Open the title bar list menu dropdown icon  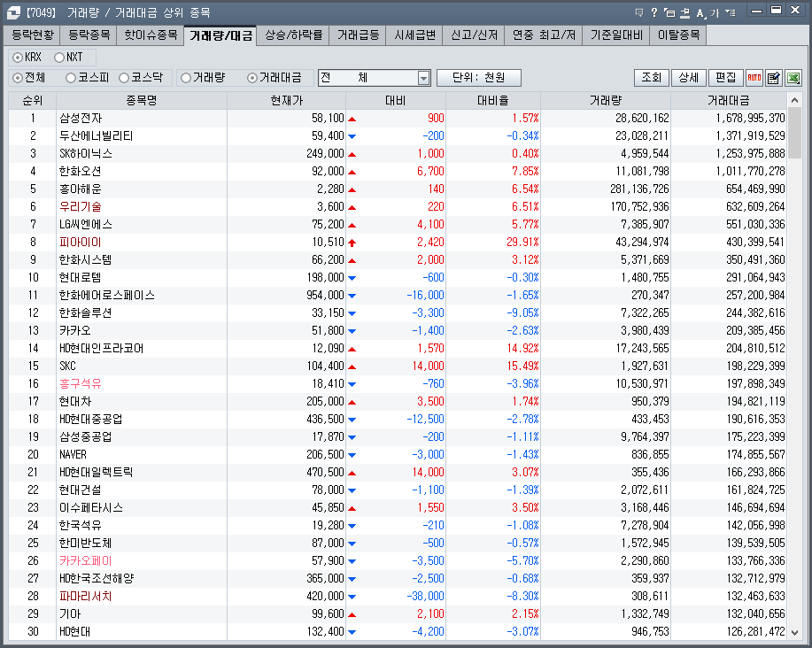(x=731, y=12)
